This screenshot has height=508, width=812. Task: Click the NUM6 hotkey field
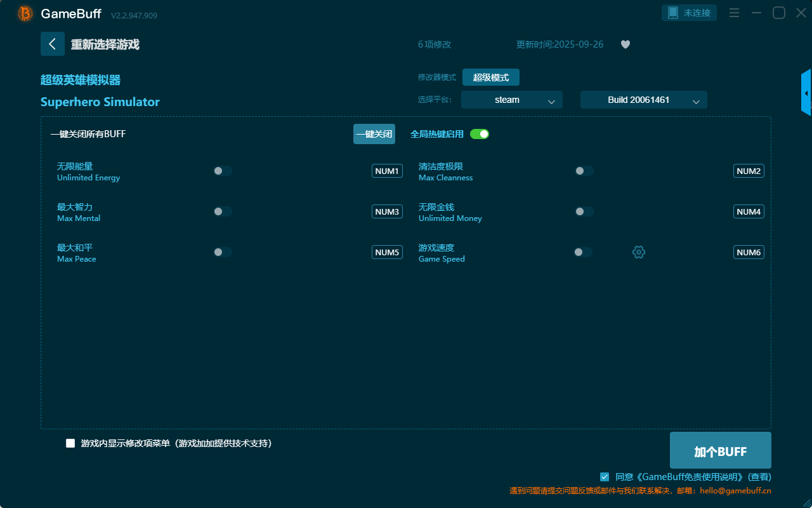pos(749,252)
